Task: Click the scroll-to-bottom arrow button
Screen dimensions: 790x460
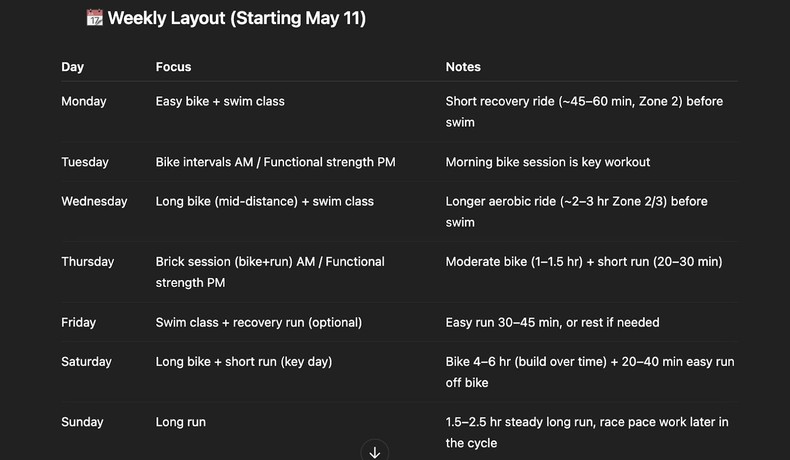Action: coord(375,452)
